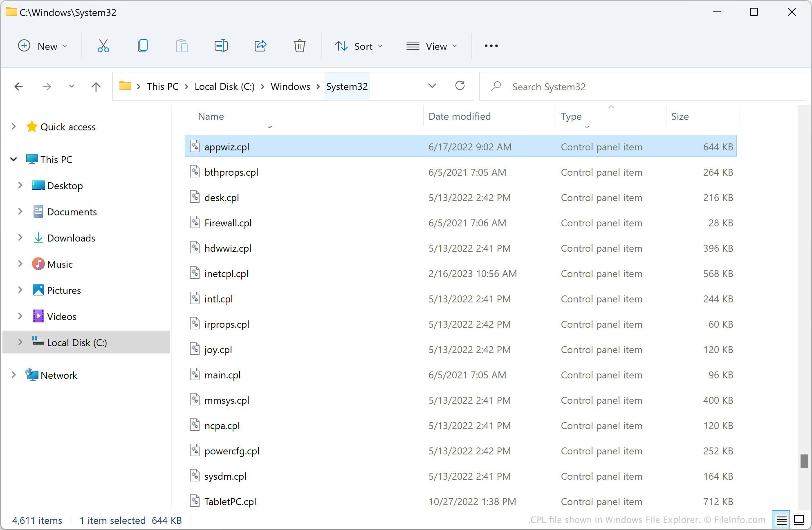Image resolution: width=812 pixels, height=530 pixels.
Task: Click the TabletPC.cpl file icon
Action: click(x=195, y=501)
